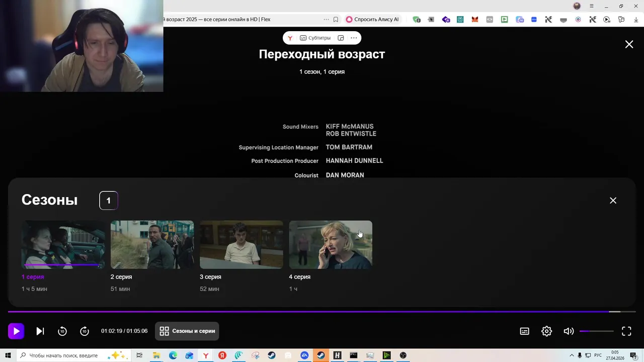Viewport: 644px width, 362px height.
Task: Skip to the next episode
Action: coord(40,331)
